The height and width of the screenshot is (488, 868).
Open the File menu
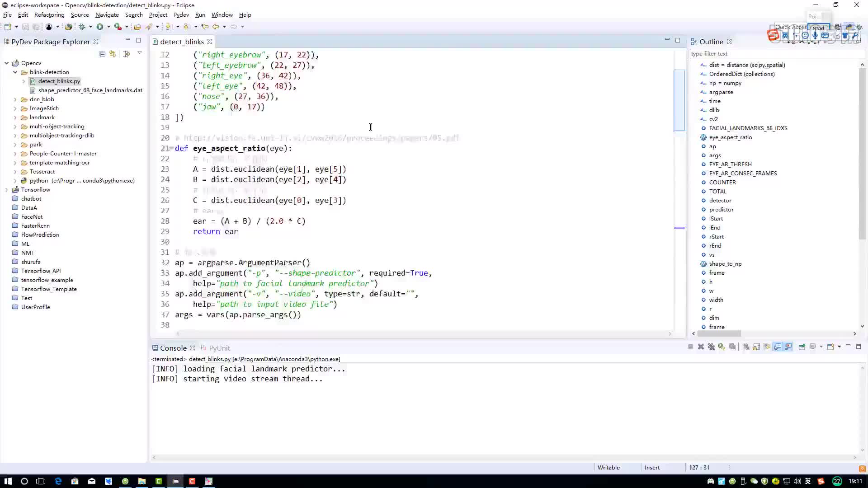(x=8, y=15)
